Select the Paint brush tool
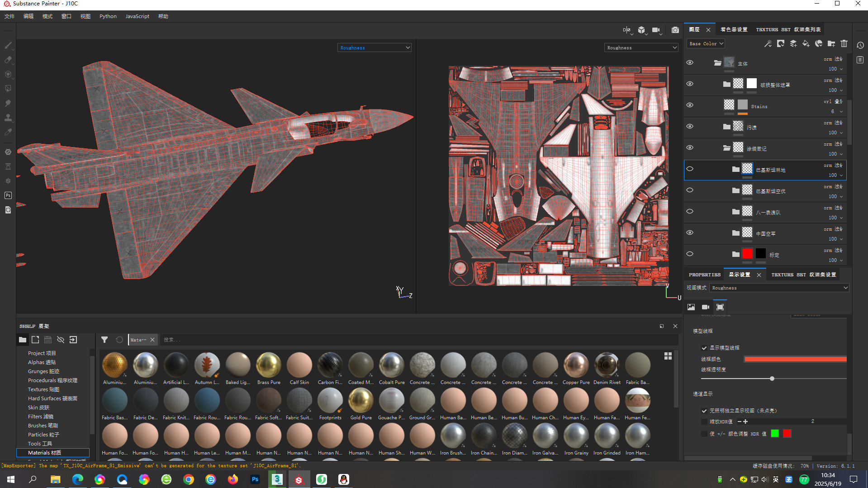The width and height of the screenshot is (868, 488). (x=8, y=45)
